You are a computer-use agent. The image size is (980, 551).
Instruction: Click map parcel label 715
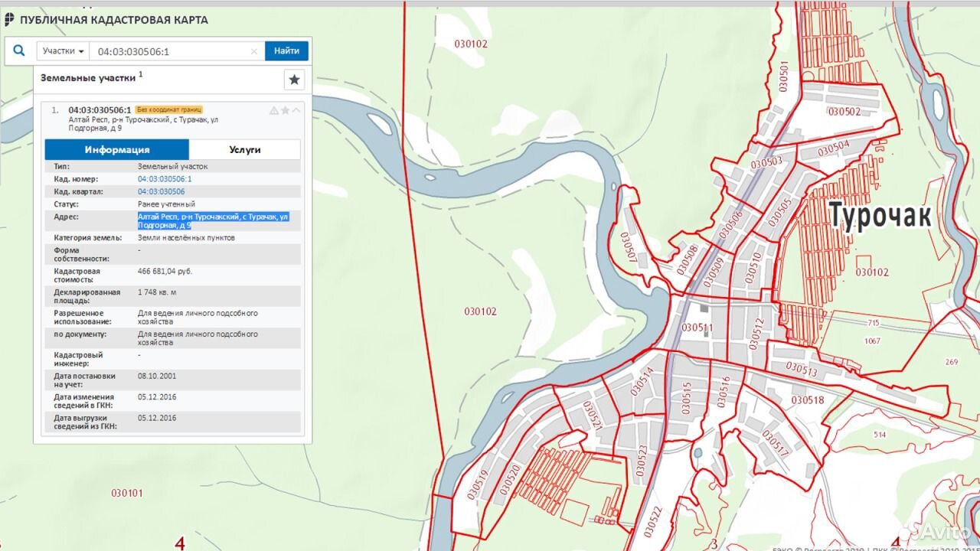pyautogui.click(x=874, y=324)
